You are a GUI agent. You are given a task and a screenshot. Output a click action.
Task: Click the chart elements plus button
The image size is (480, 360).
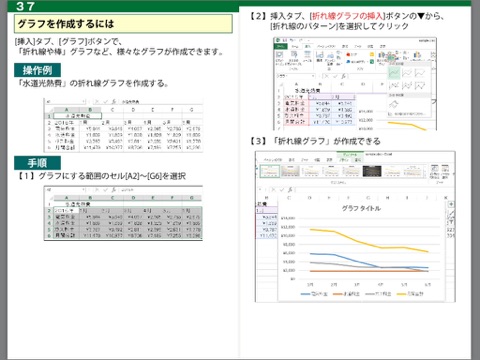[451, 204]
